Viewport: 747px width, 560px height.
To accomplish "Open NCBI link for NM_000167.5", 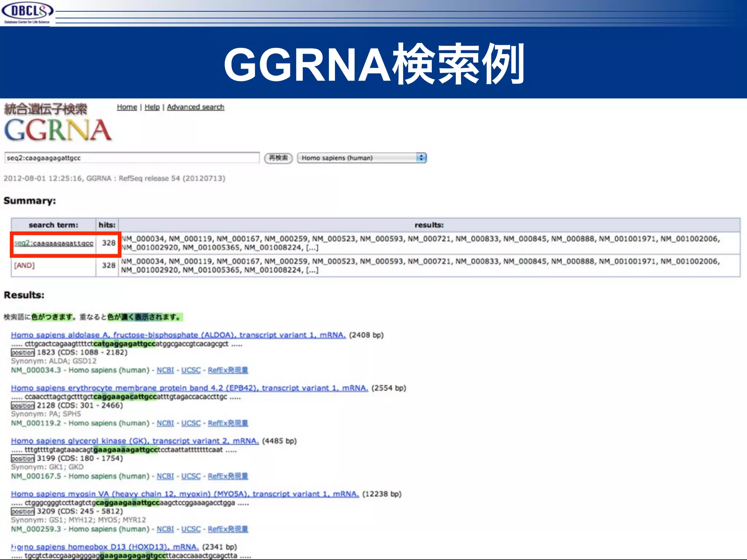I will [x=165, y=476].
